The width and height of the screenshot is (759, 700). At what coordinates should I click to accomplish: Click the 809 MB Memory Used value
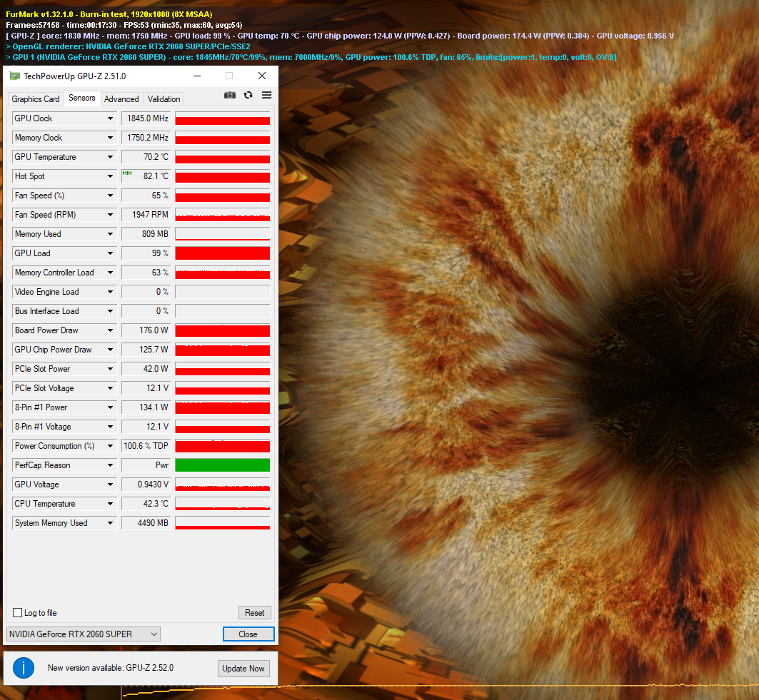[x=146, y=234]
